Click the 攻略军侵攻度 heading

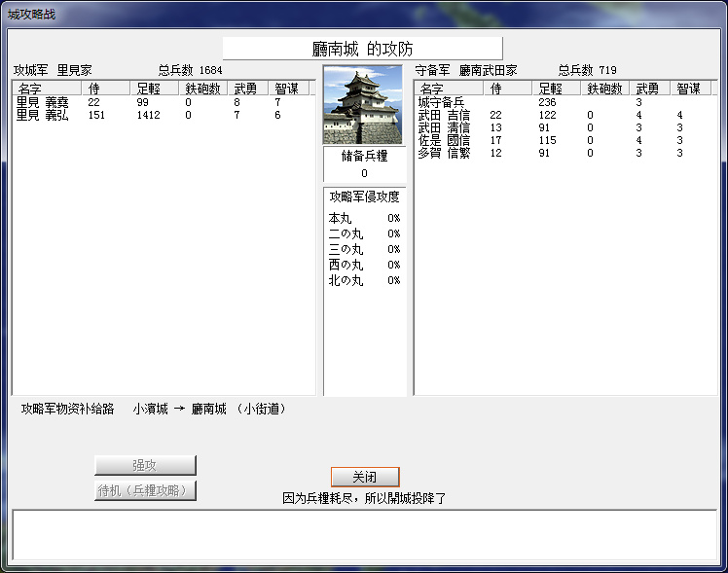[364, 197]
